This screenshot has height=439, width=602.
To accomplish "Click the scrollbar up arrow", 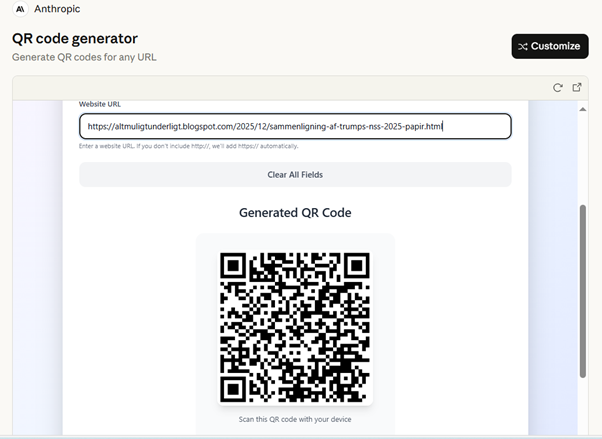I will (582, 109).
